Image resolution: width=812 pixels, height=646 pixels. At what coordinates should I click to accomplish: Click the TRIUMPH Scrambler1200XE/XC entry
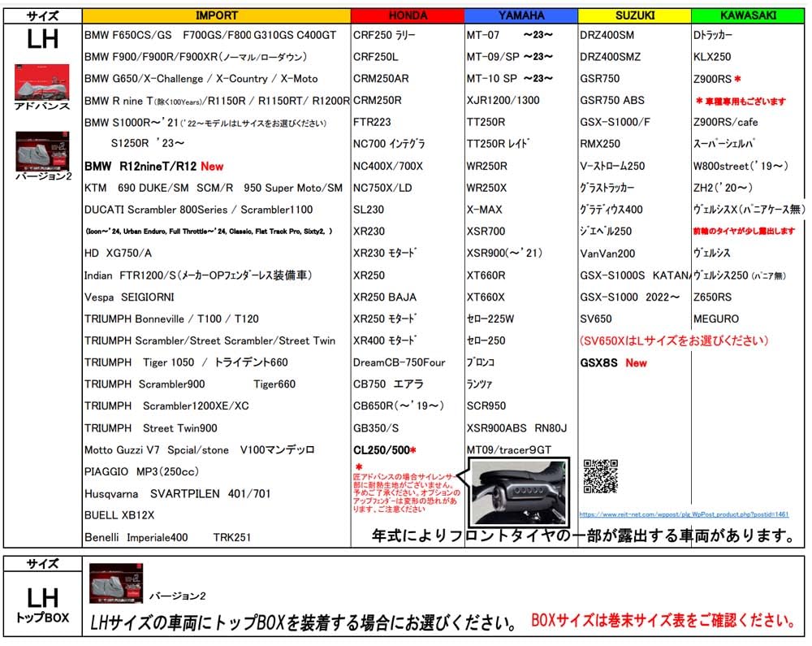click(166, 405)
